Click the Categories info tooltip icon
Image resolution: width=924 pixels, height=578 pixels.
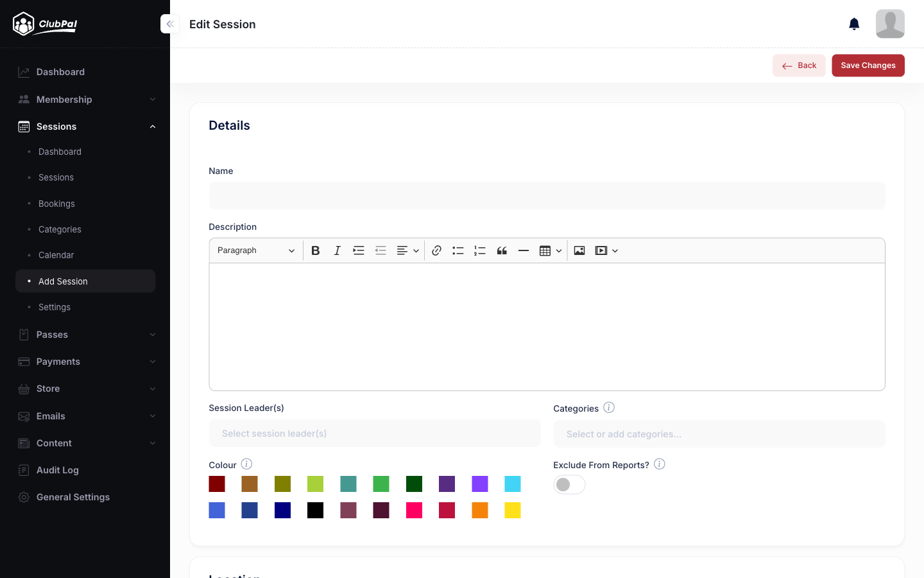tap(608, 407)
